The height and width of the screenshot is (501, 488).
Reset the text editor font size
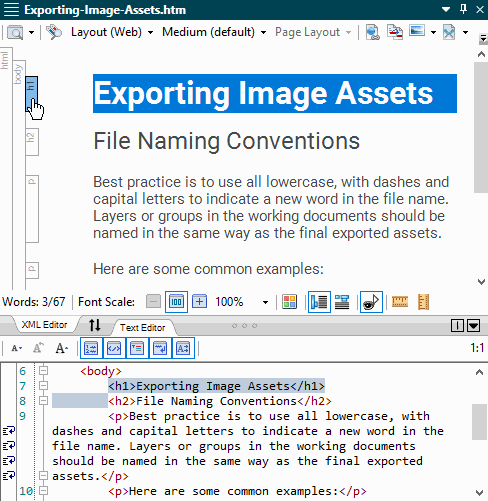[x=38, y=348]
